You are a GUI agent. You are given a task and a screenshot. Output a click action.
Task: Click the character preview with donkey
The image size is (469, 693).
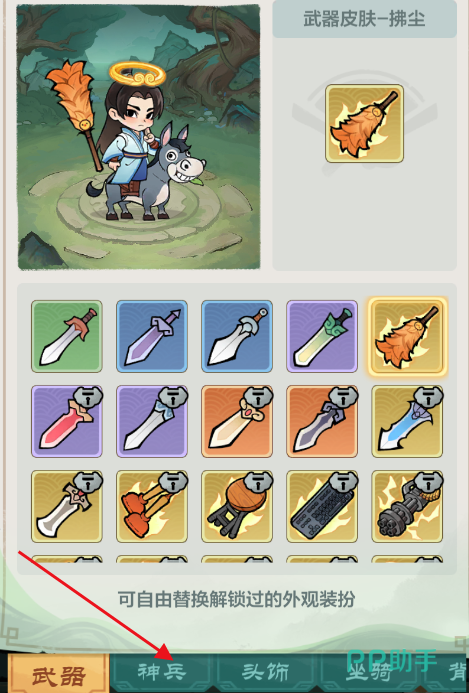tap(139, 137)
